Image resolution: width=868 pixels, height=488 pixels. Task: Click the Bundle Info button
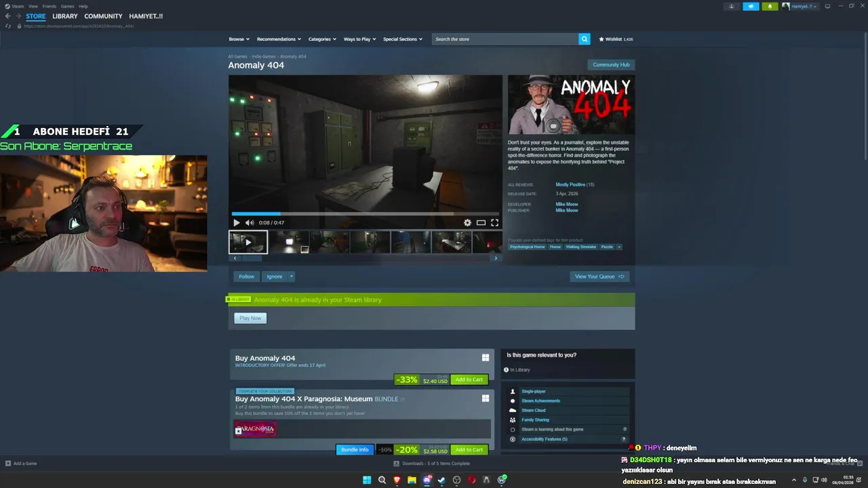tap(355, 449)
